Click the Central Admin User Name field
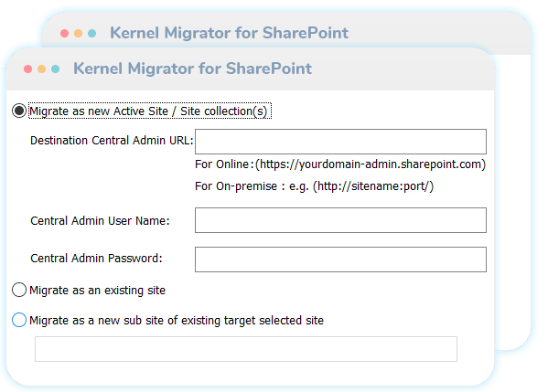 pos(340,220)
